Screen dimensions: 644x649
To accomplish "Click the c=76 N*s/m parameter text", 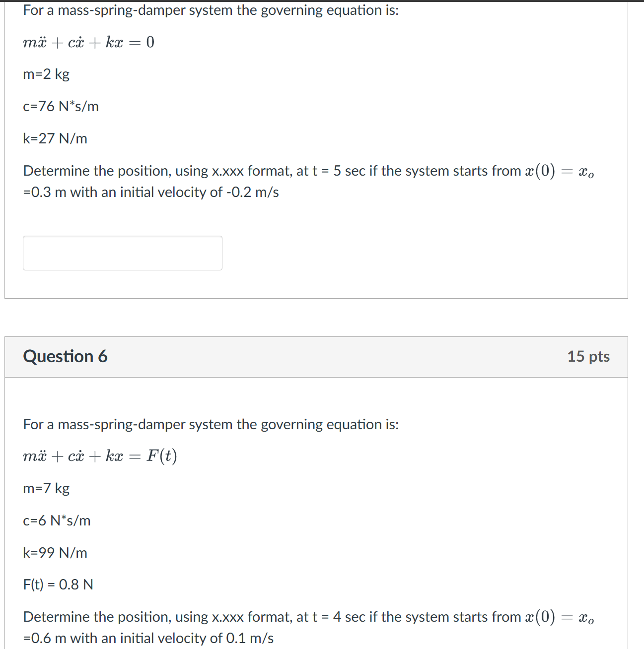I will [x=61, y=106].
